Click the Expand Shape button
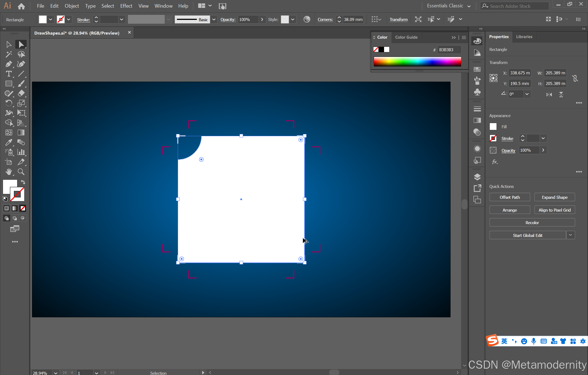Screen dimensions: 588x375 tap(555, 197)
